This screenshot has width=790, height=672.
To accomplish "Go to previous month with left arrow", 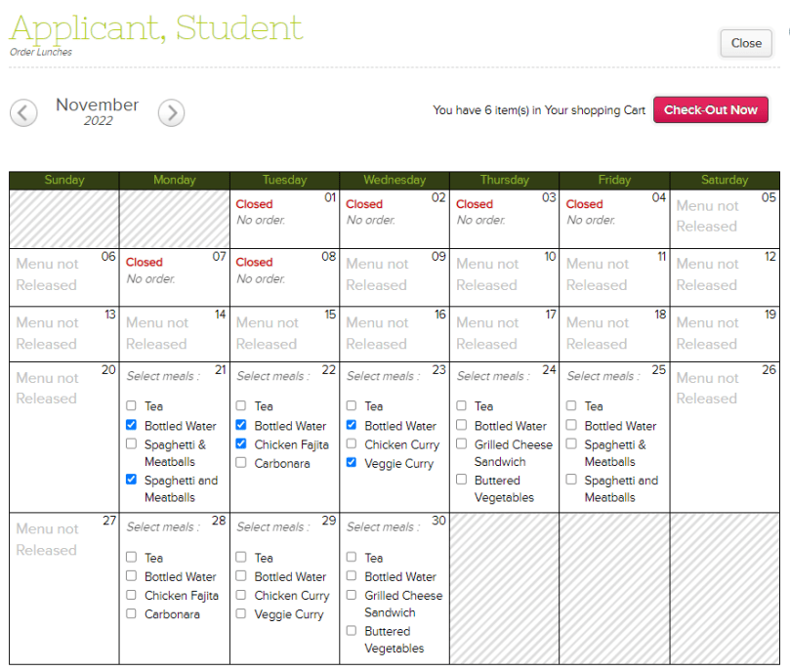I will pyautogui.click(x=23, y=112).
